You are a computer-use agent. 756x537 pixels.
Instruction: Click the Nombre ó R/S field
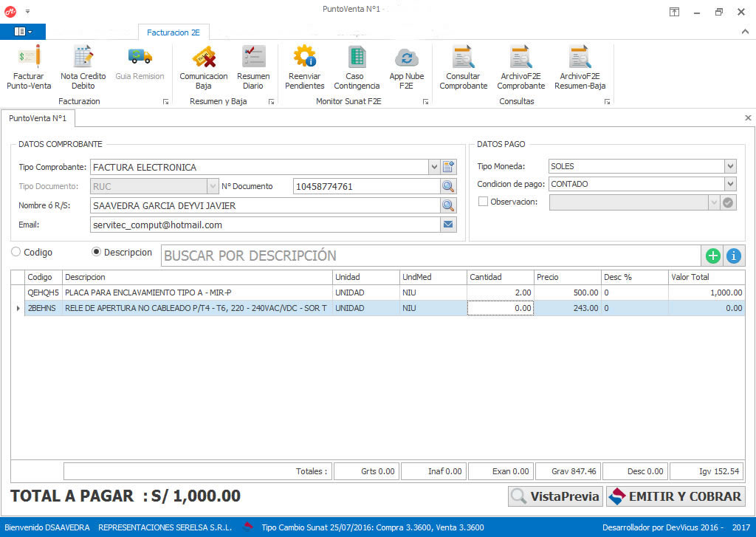tap(265, 205)
